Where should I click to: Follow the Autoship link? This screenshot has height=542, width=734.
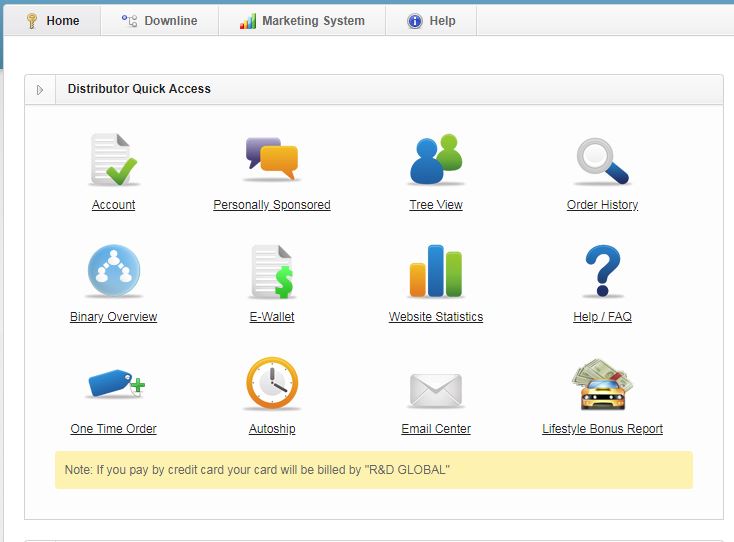tap(272, 428)
